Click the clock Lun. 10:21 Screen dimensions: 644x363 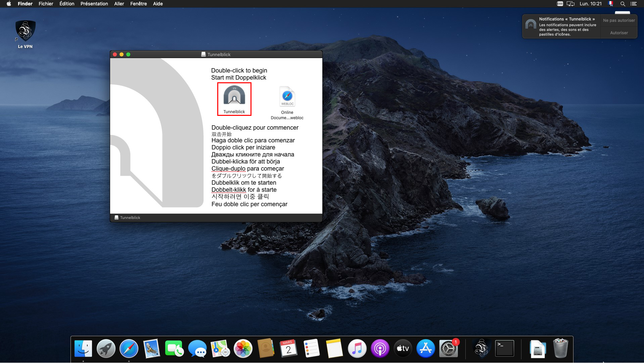(591, 4)
